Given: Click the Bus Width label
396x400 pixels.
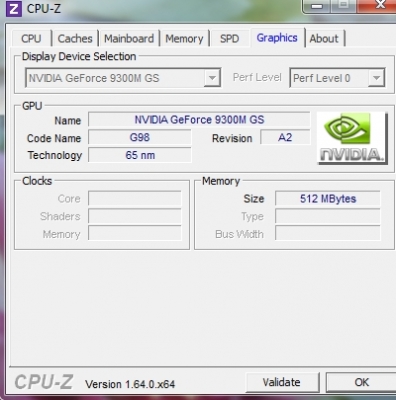Looking at the screenshot, I should pyautogui.click(x=239, y=234).
